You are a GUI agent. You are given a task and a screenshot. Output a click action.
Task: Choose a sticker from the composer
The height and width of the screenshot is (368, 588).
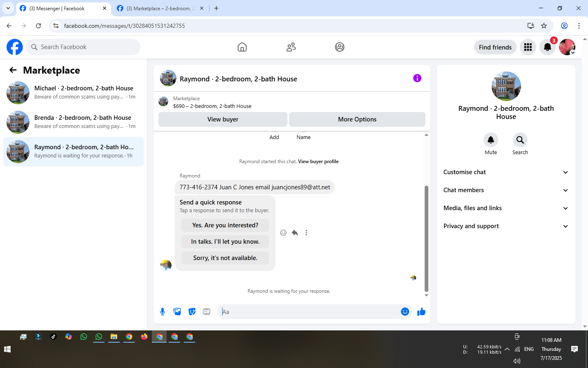[x=192, y=312]
